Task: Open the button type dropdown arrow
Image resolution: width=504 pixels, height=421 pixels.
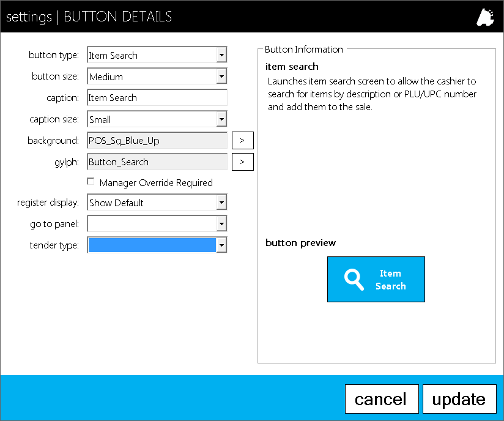Action: pos(221,55)
